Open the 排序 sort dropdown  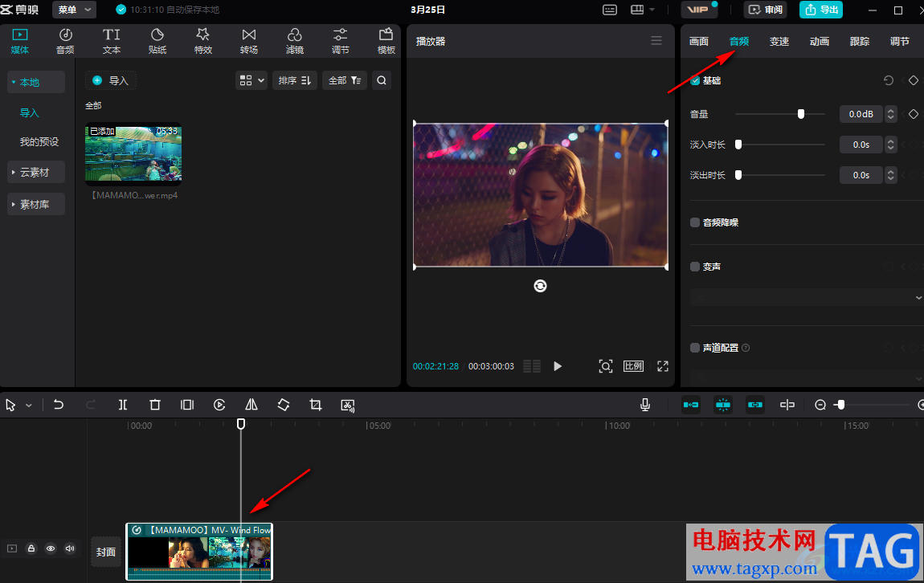tap(295, 80)
